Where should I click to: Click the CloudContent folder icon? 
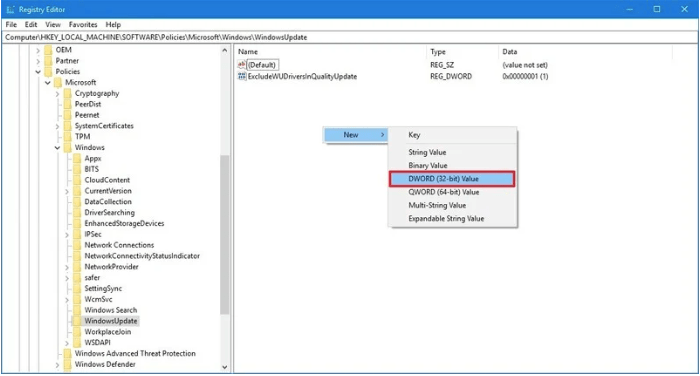pos(77,180)
